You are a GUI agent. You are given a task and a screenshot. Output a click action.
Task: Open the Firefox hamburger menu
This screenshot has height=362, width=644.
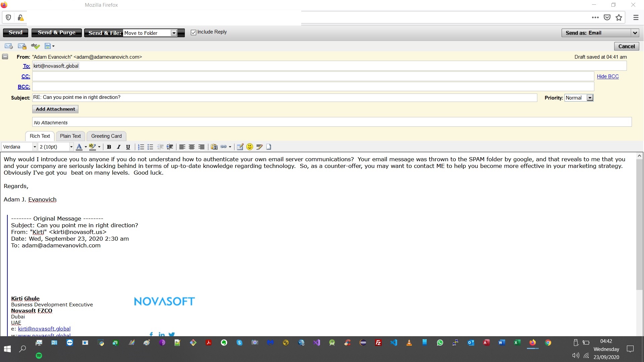(636, 17)
